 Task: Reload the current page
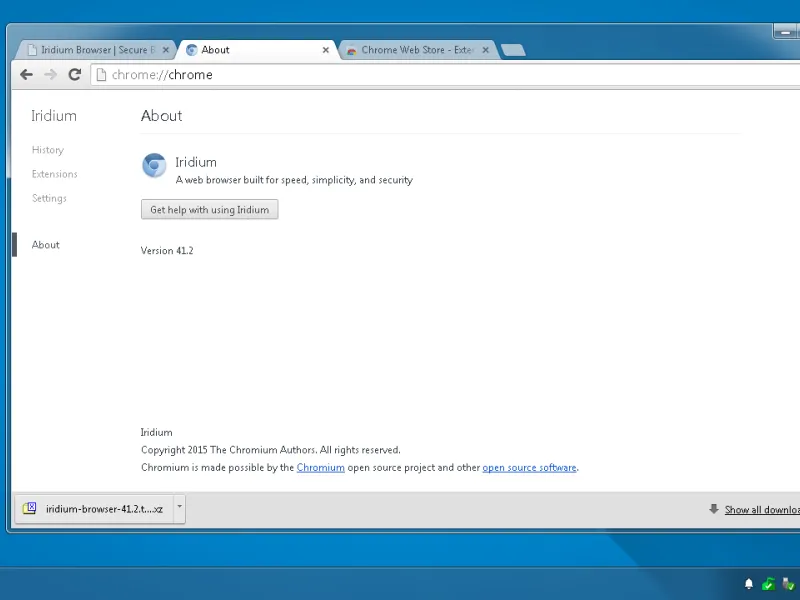click(75, 75)
